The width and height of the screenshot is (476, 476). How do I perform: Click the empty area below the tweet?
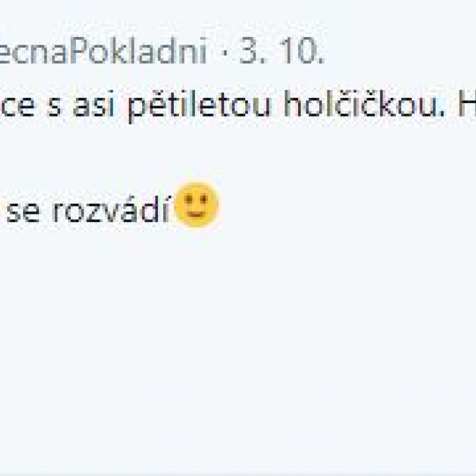coord(238,349)
